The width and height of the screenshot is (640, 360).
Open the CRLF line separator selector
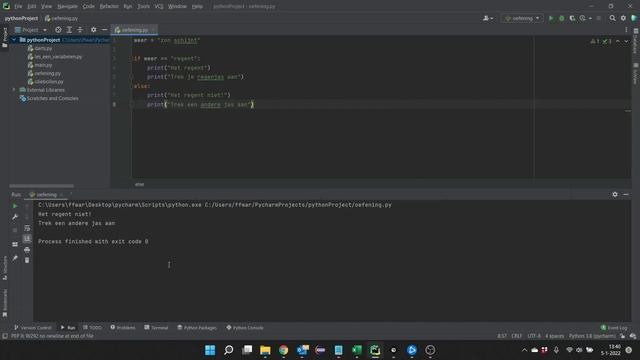[x=517, y=336]
